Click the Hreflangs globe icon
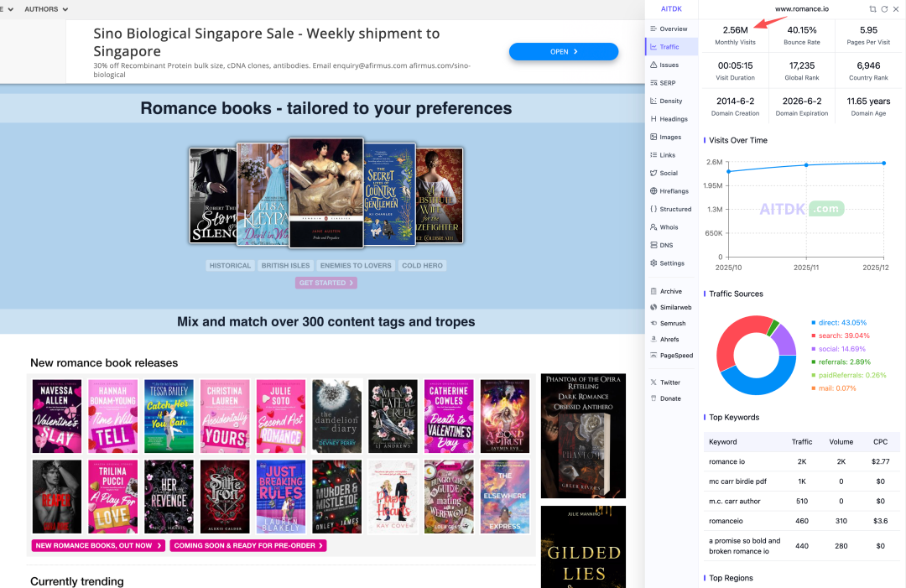906x588 pixels. click(x=653, y=190)
